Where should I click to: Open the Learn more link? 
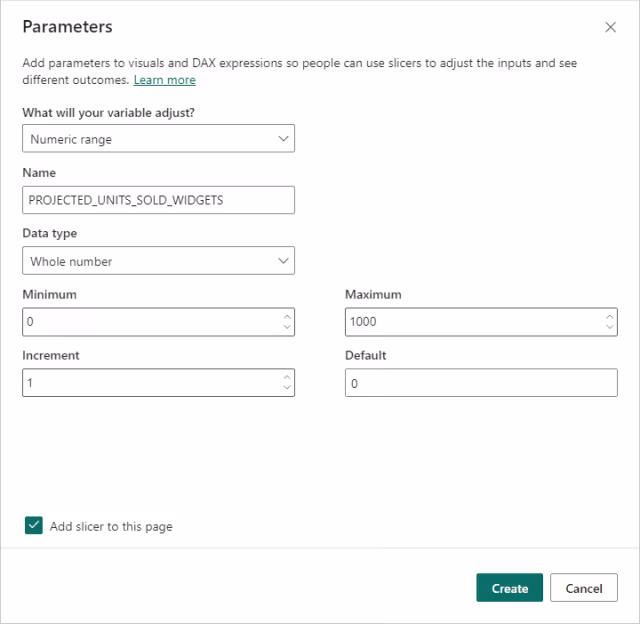pyautogui.click(x=164, y=80)
